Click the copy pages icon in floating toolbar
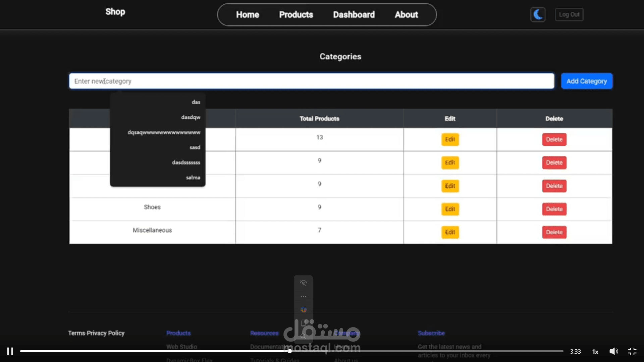 303,323
